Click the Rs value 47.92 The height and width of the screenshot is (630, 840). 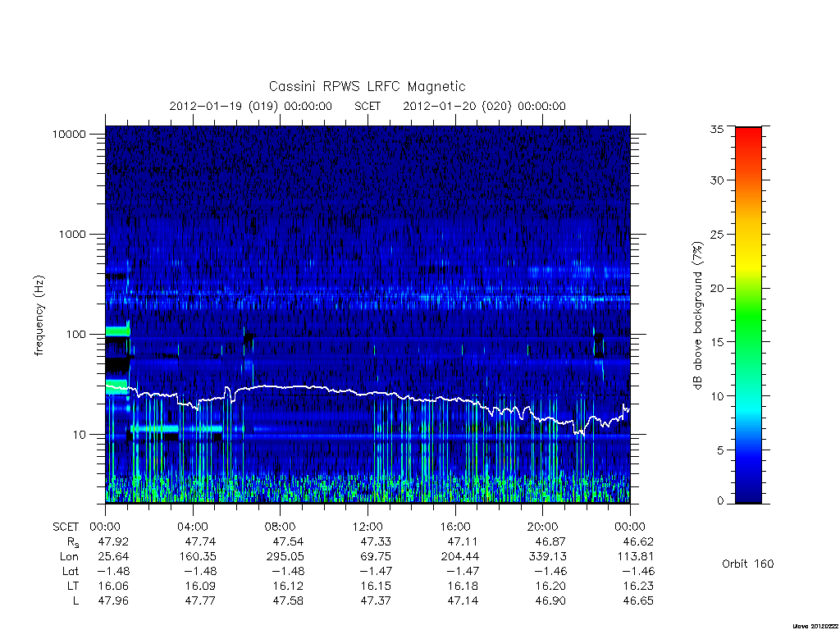tap(113, 541)
